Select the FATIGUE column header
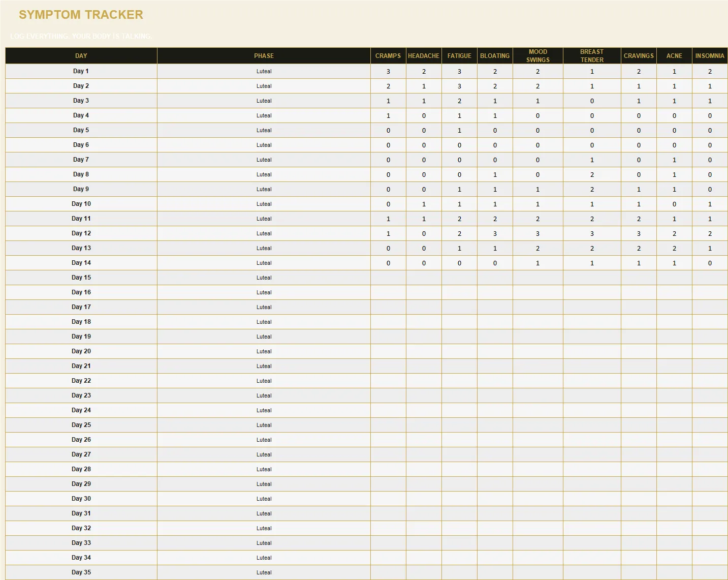The image size is (728, 580). point(459,56)
